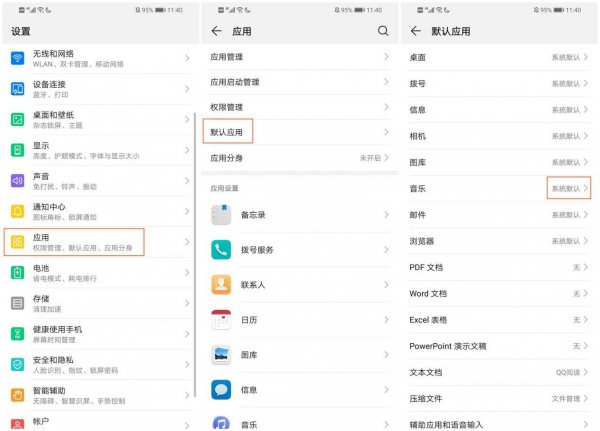
Task: Tap the red account icon
Action: click(x=17, y=424)
